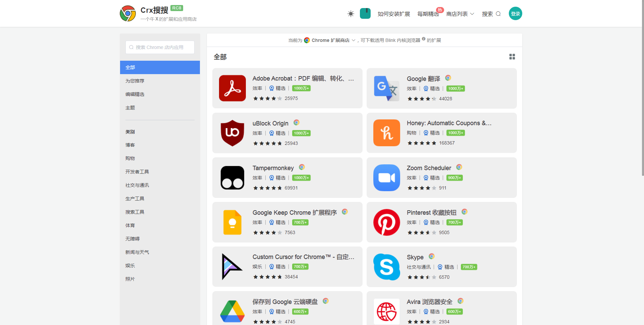The height and width of the screenshot is (325, 644).
Task: Click the Honey extension icon
Action: [387, 133]
